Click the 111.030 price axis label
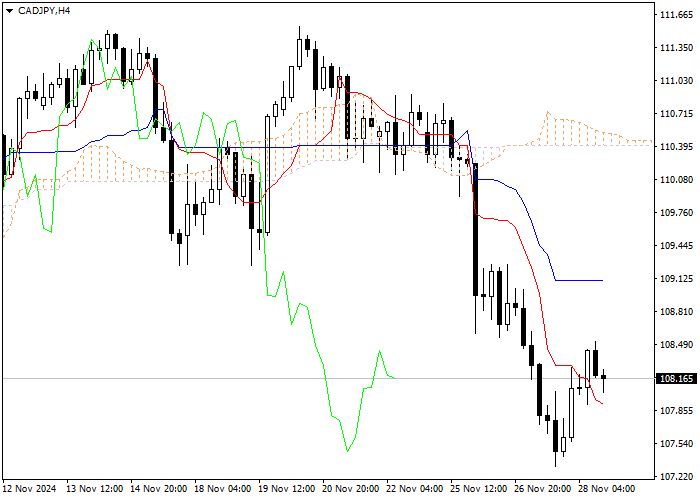Screen dimensions: 700x500 pyautogui.click(x=676, y=80)
